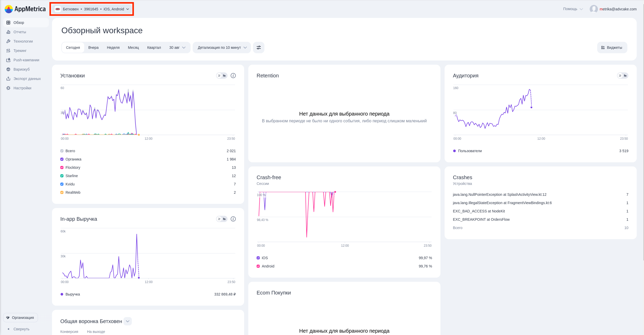Screen dimensions: 644x335
Task: Toggle Android checkbox in Crash-free legend
Action: 258,266
